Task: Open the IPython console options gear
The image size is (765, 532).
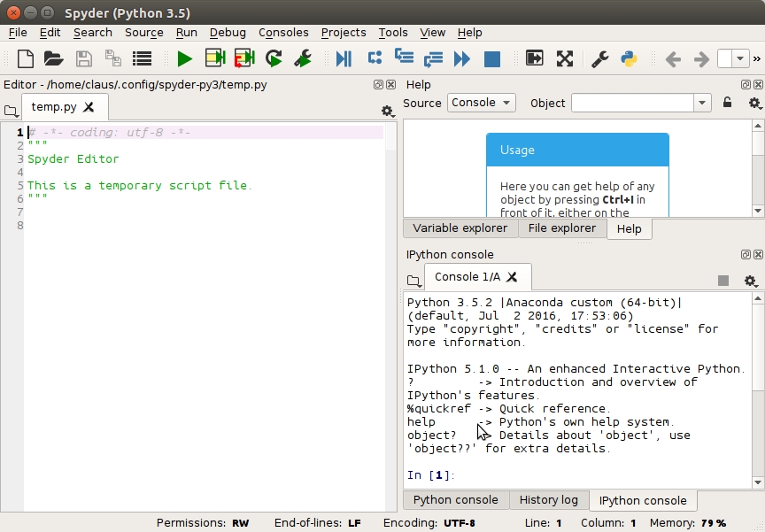Action: click(x=750, y=281)
